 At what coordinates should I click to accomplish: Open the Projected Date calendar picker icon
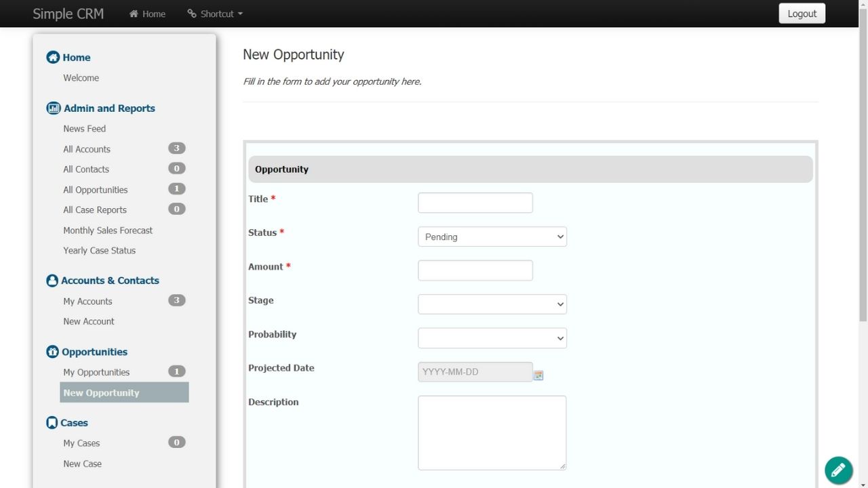coord(538,375)
